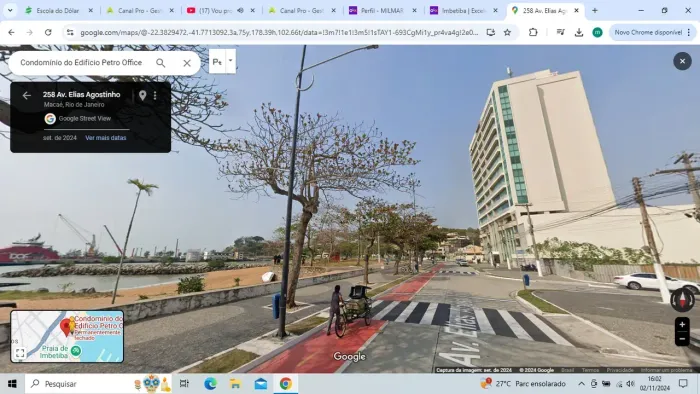
Task: Open the taskbar clock 16:02
Action: pos(654,384)
